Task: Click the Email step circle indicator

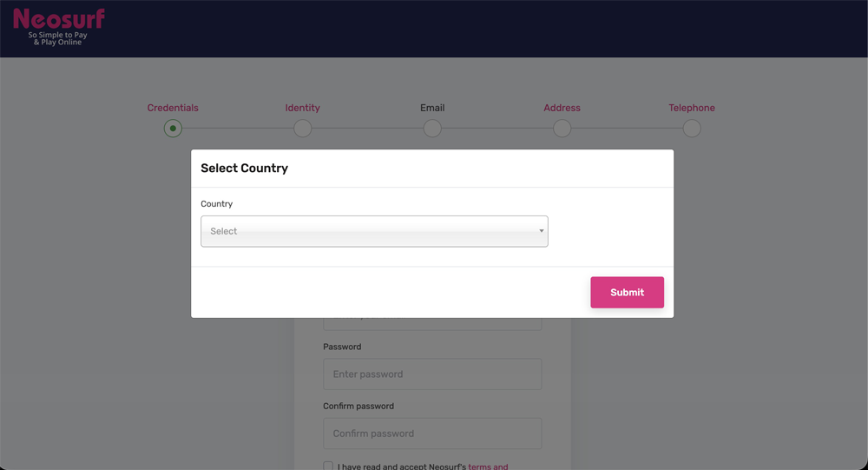Action: coord(432,129)
